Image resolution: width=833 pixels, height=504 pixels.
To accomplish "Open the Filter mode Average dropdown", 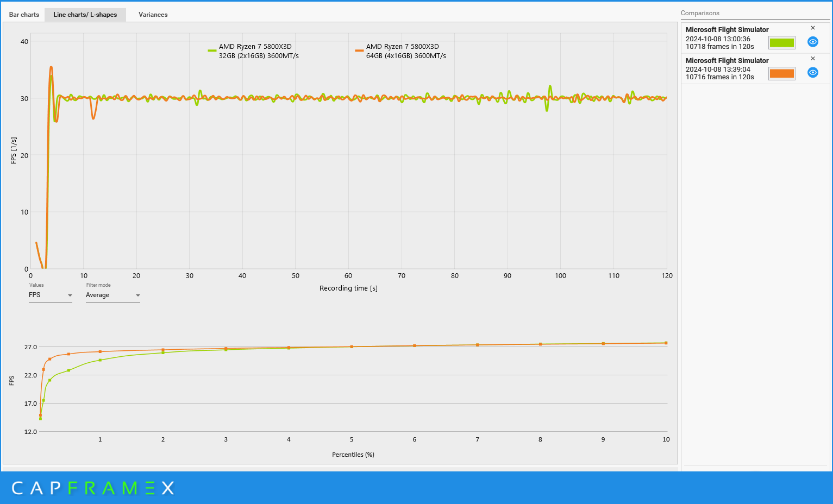I will [113, 295].
